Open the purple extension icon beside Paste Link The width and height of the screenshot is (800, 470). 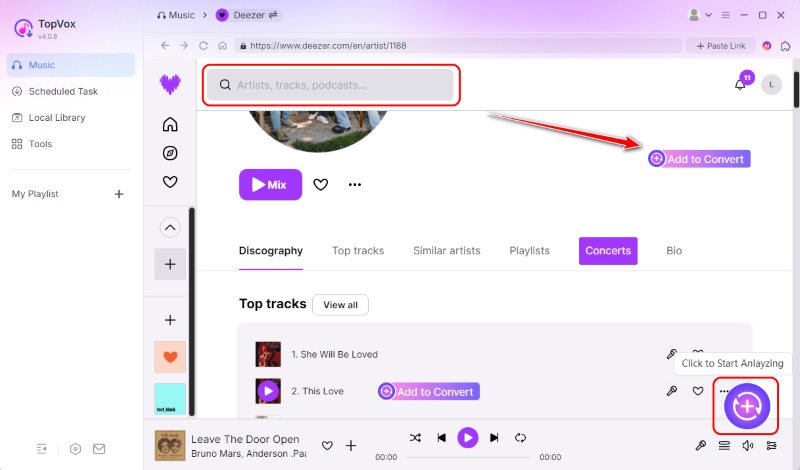click(767, 46)
